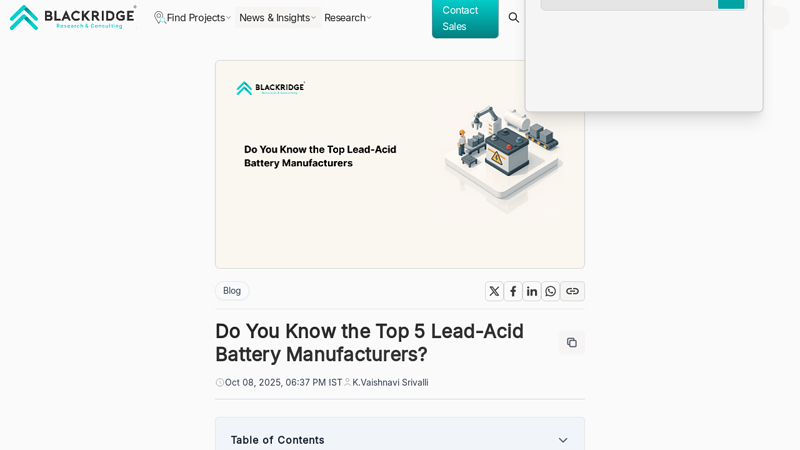
Task: Click author name K.Vaishnavi Srivalli
Action: (390, 382)
